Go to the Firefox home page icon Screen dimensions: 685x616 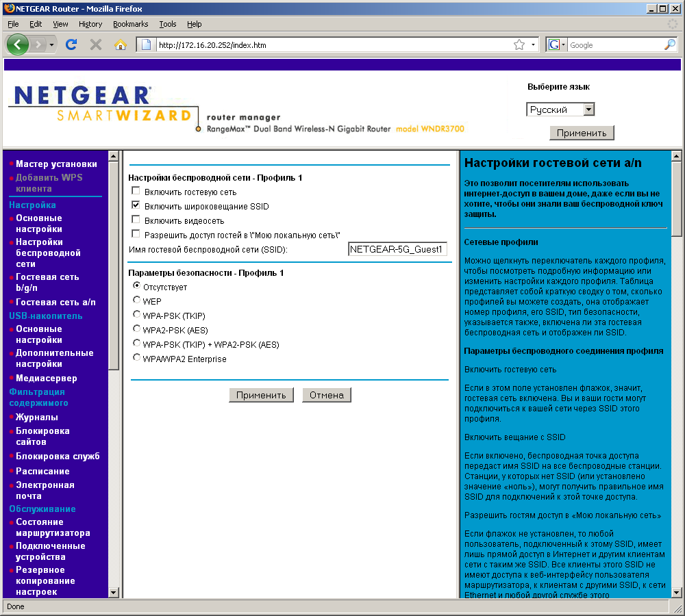120,44
